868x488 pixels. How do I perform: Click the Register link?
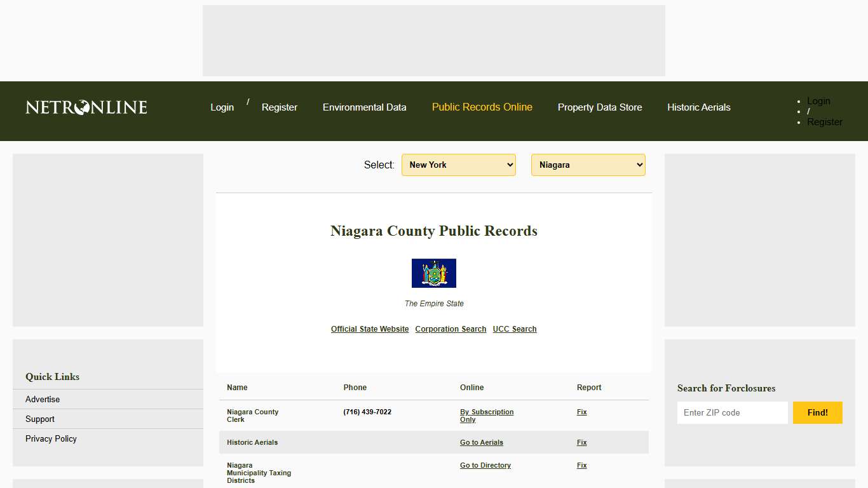279,107
